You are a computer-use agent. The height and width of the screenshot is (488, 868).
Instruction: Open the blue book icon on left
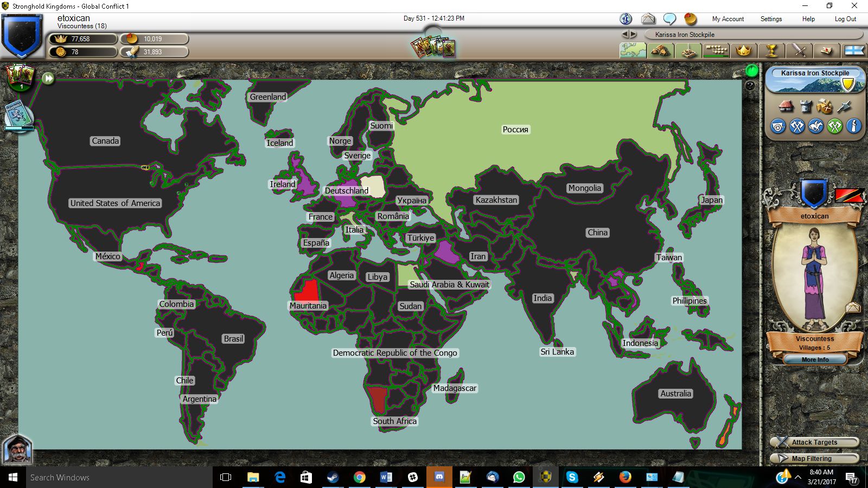[x=18, y=115]
